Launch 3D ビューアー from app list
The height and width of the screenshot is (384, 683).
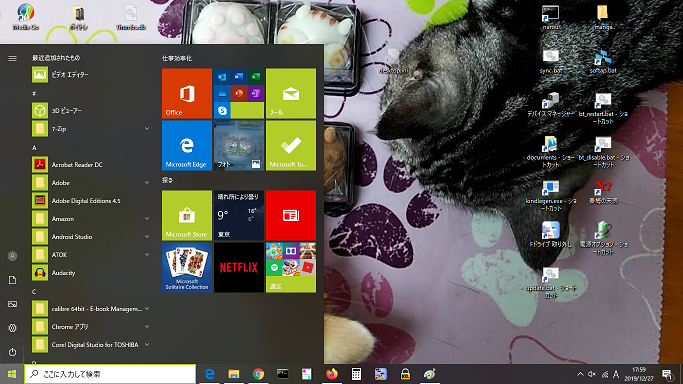91,111
